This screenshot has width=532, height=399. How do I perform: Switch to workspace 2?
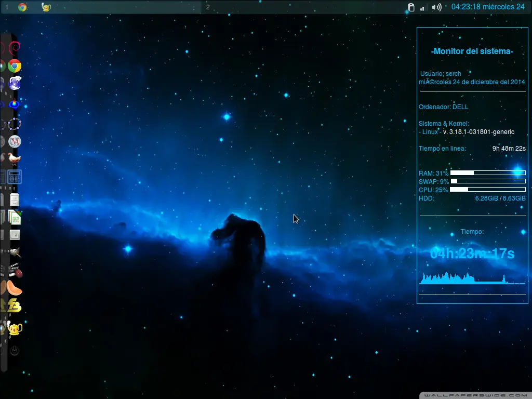point(208,7)
